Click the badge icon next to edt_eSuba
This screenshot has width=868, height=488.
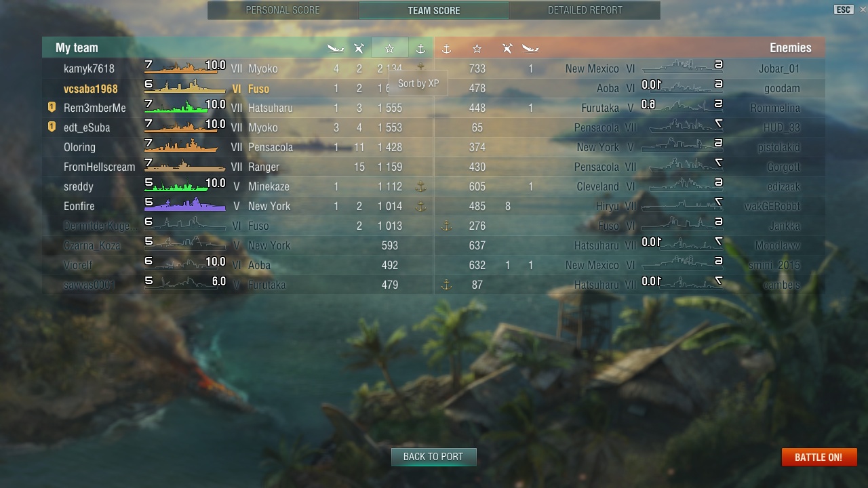(x=52, y=127)
